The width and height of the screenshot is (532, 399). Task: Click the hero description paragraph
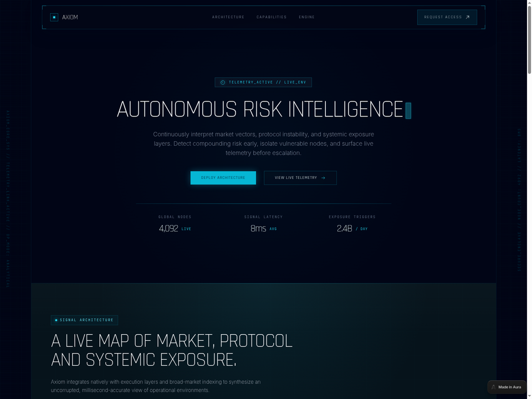pos(263,144)
